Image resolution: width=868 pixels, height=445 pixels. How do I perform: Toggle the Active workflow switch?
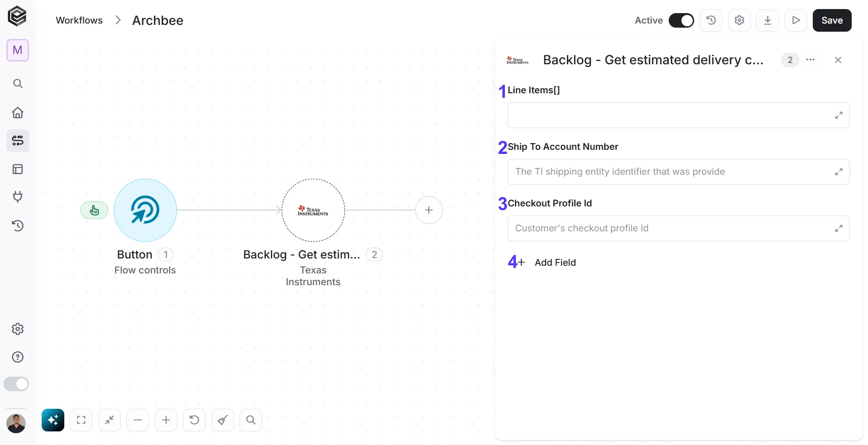(681, 20)
